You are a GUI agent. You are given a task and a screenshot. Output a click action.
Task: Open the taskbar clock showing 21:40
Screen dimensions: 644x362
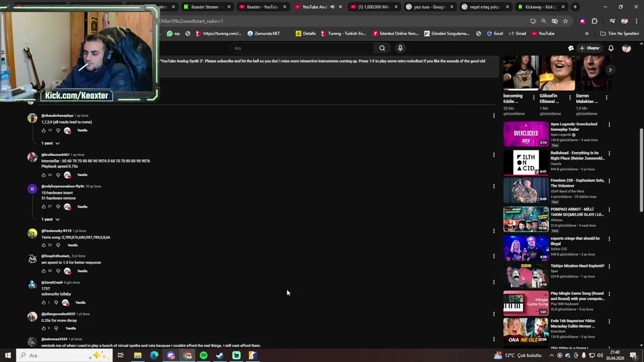point(616,355)
